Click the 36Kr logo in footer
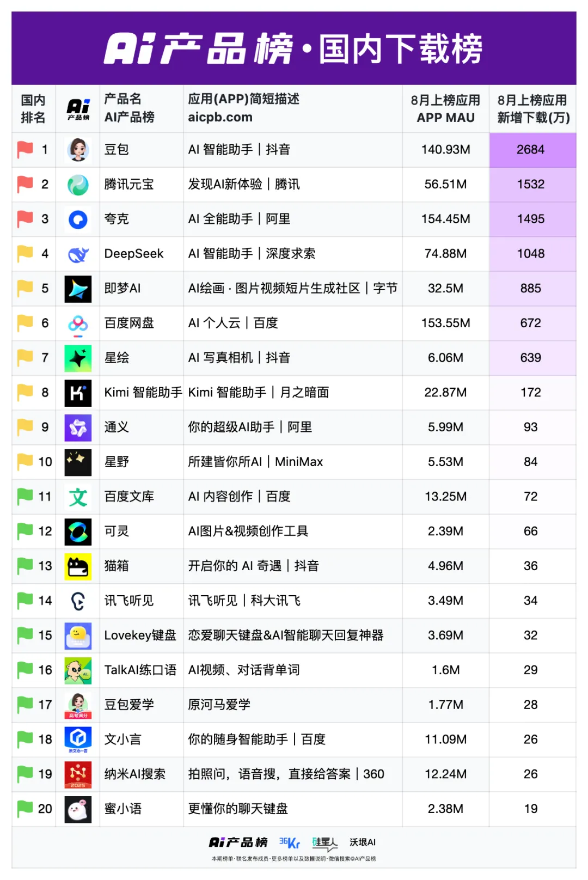The width and height of the screenshot is (588, 880). coord(289,842)
